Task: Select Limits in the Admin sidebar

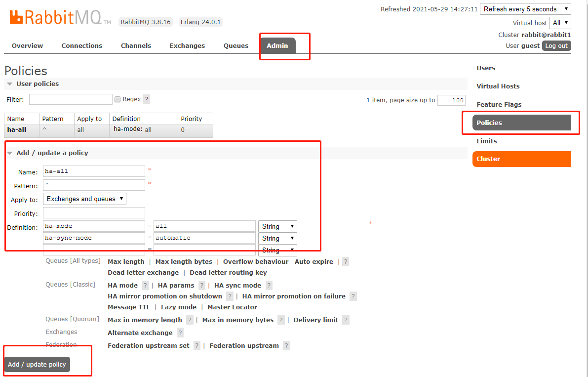Action: pyautogui.click(x=486, y=141)
